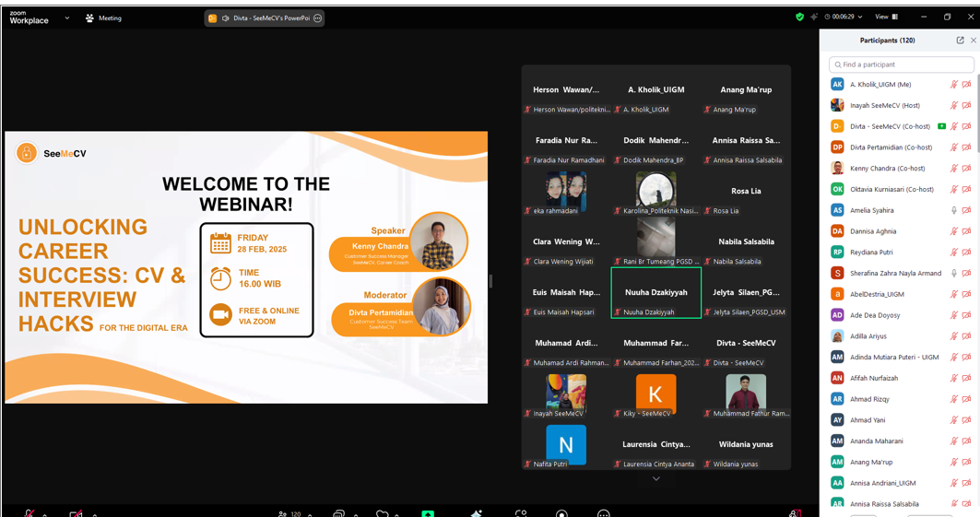Show next gallery page with down chevron
Screen dimensions: 980x517
pos(656,479)
